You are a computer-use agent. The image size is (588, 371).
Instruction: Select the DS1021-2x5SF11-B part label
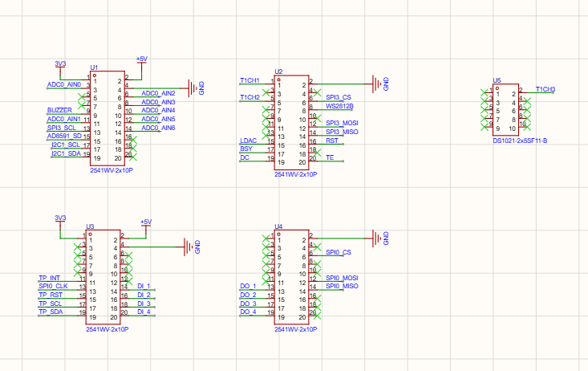(x=520, y=141)
